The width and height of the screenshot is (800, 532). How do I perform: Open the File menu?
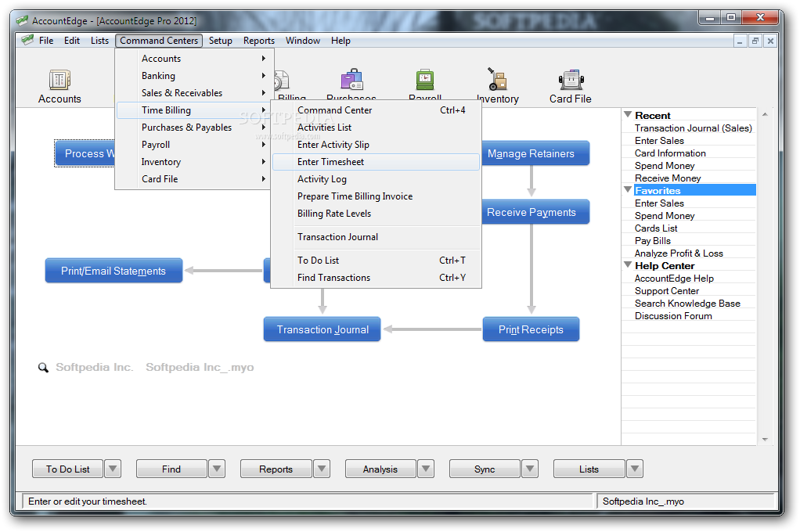coord(46,41)
